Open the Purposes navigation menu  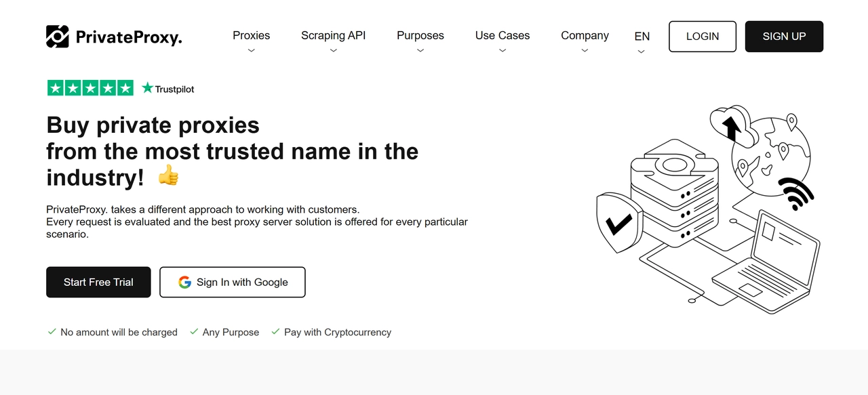pyautogui.click(x=420, y=35)
